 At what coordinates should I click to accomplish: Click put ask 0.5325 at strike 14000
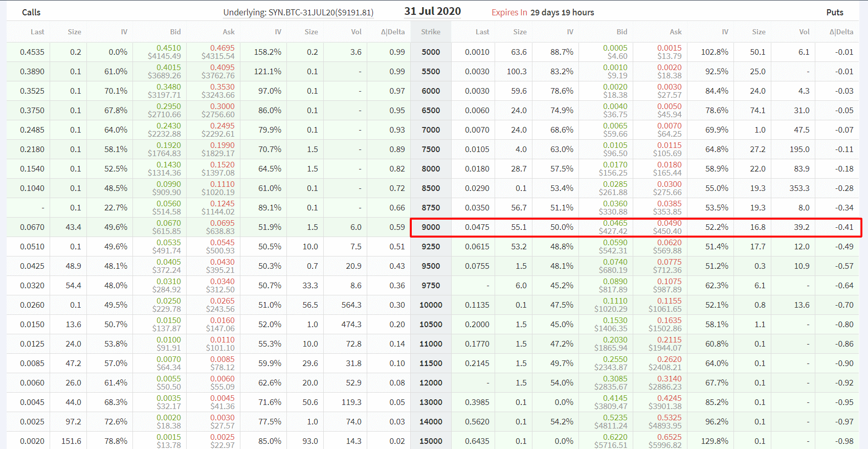click(x=670, y=418)
